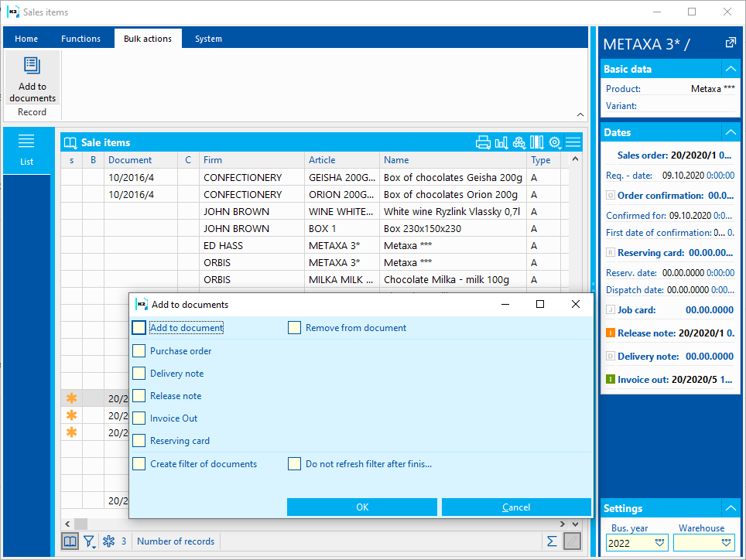This screenshot has height=560, width=746.
Task: Collapse the Dates section
Action: click(729, 132)
